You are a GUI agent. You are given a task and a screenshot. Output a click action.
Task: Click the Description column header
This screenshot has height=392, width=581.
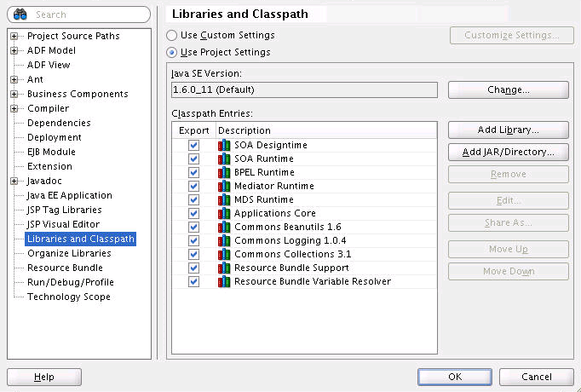pyautogui.click(x=326, y=130)
